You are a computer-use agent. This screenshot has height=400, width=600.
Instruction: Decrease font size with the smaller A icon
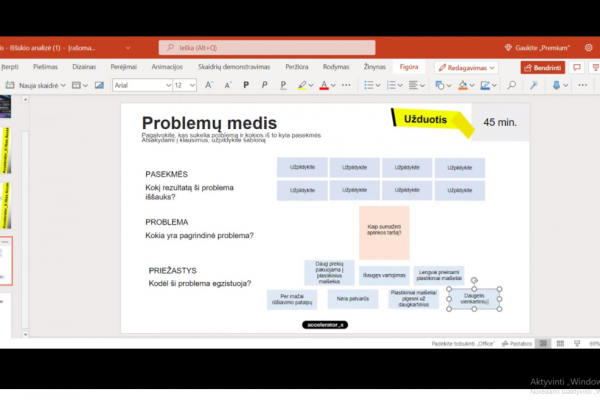(x=228, y=85)
